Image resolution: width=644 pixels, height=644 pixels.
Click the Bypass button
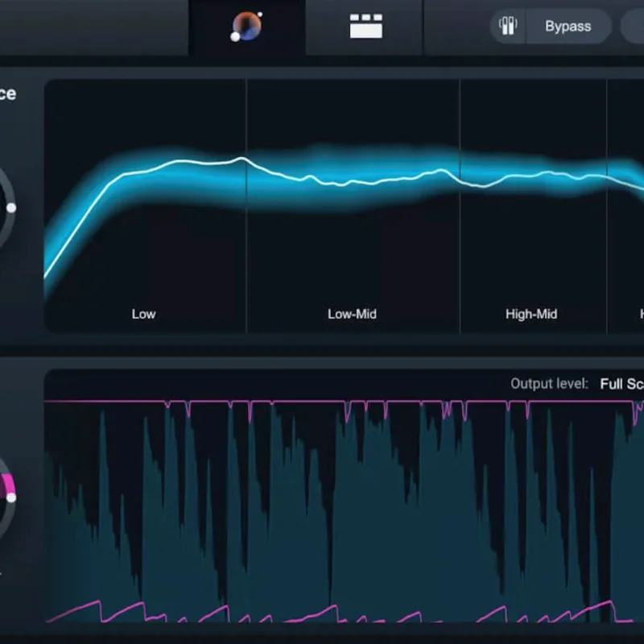[568, 27]
